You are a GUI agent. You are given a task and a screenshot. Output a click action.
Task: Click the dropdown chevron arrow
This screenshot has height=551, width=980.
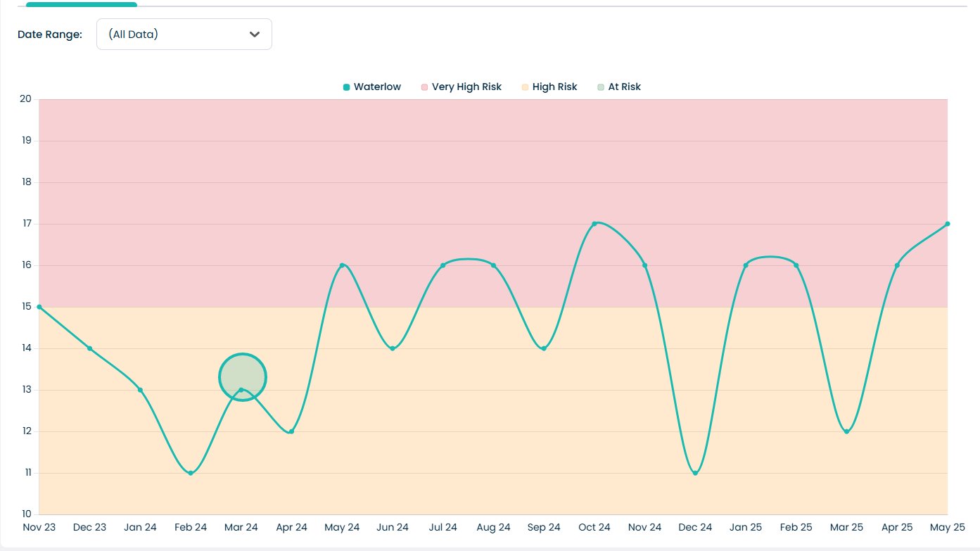coord(255,34)
